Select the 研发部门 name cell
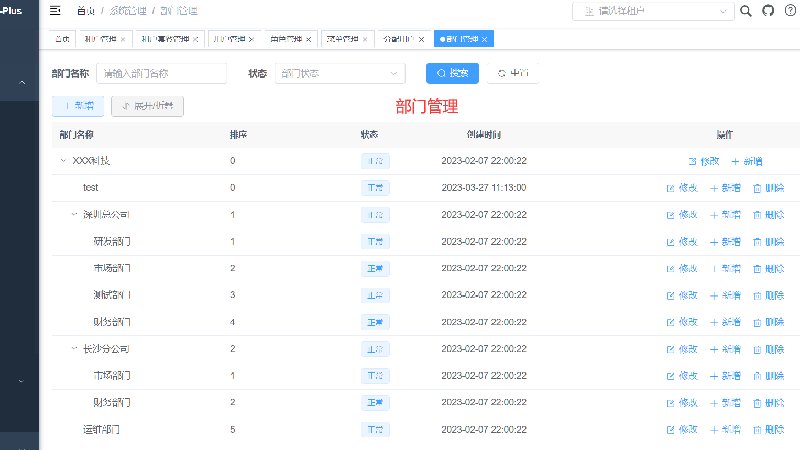The height and width of the screenshot is (450, 800). pyautogui.click(x=112, y=241)
